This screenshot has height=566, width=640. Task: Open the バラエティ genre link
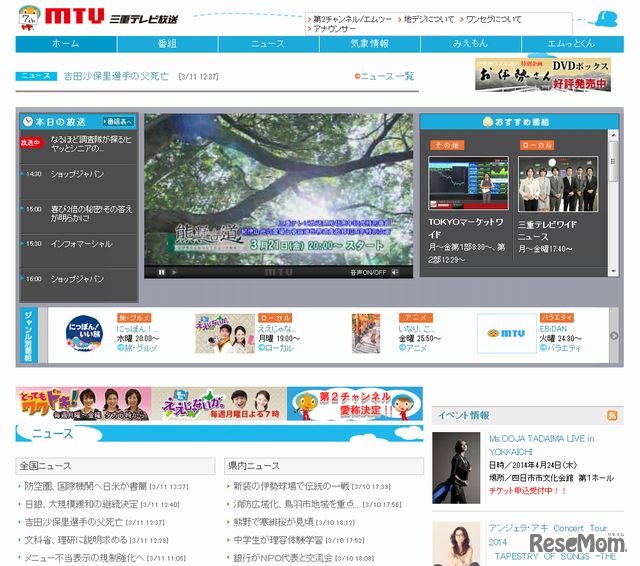click(562, 348)
